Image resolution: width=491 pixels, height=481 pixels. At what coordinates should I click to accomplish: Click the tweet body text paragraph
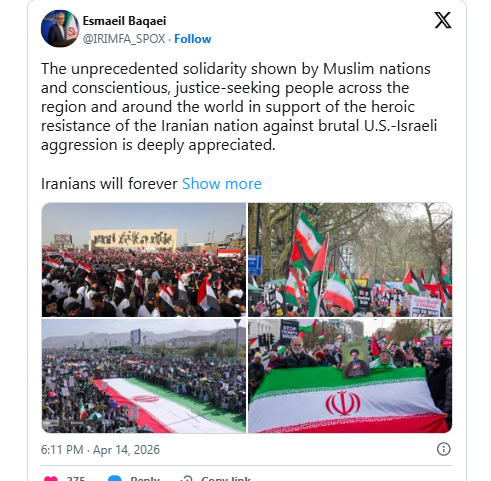click(239, 107)
